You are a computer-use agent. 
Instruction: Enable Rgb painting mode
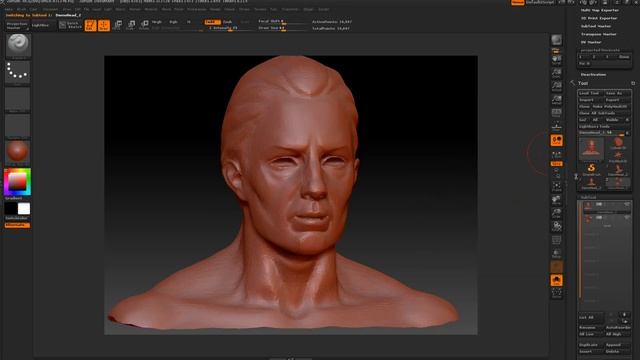coord(173,22)
